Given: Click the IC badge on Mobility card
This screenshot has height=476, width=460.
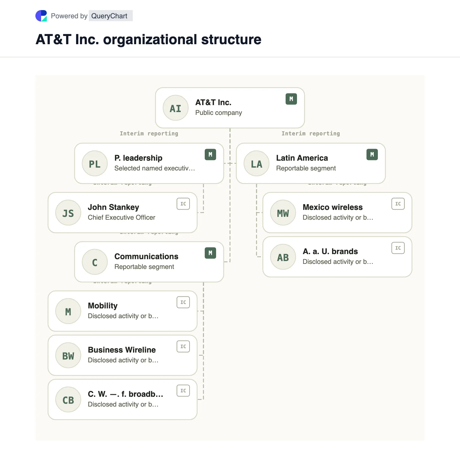Looking at the screenshot, I should point(183,302).
